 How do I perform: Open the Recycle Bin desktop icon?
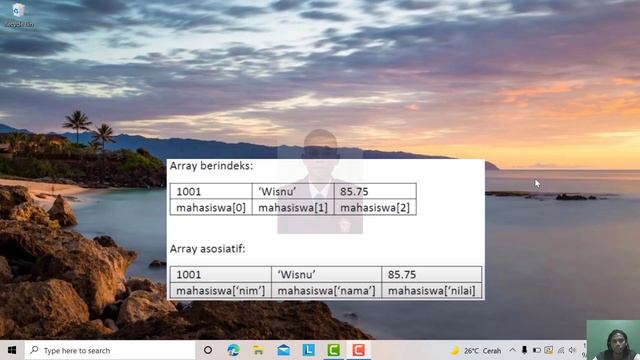[19, 16]
